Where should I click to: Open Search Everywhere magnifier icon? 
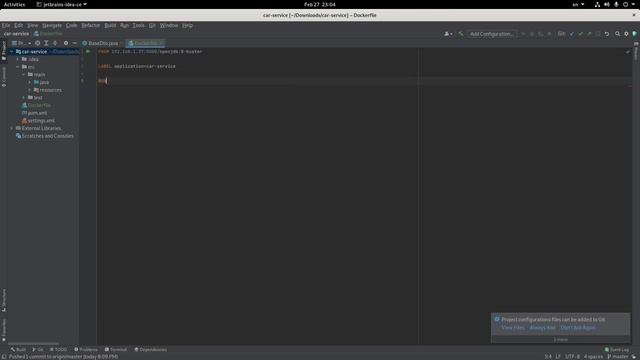[617, 34]
